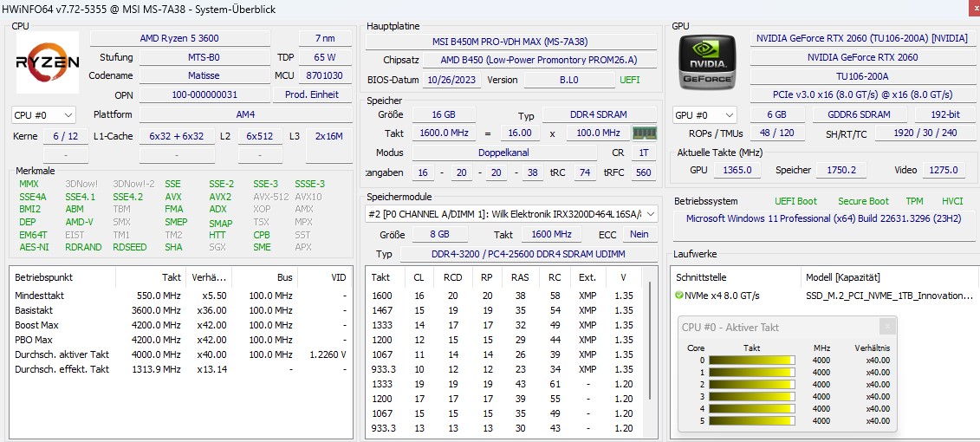The width and height of the screenshot is (980, 442).
Task: Click the Kerne value 6 / 12
Action: 66,136
